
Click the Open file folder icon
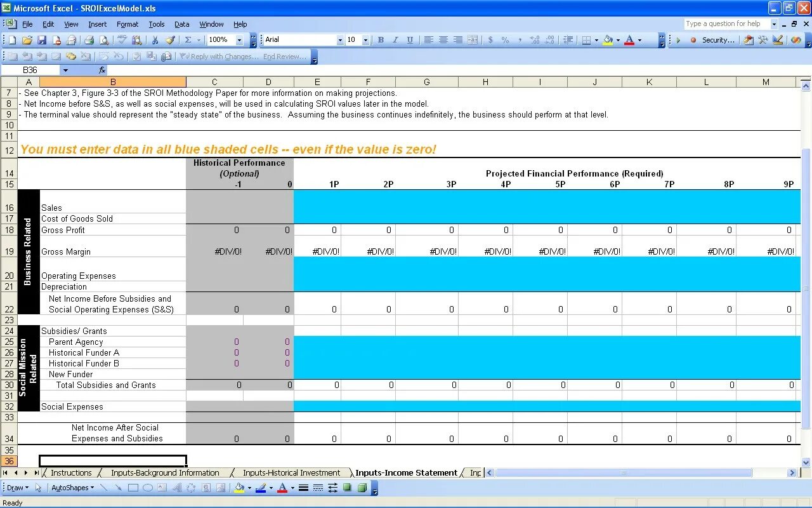[x=27, y=40]
